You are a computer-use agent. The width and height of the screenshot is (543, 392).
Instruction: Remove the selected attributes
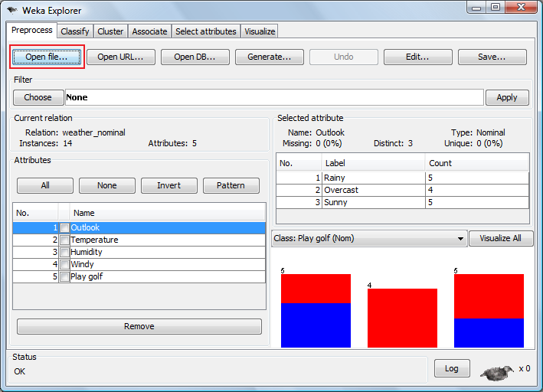point(139,327)
